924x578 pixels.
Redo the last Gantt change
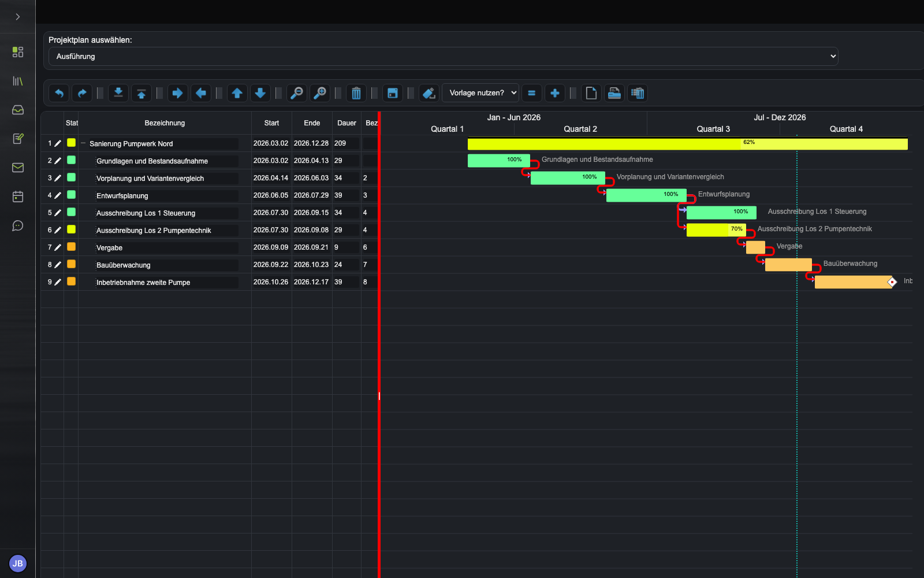click(x=82, y=93)
